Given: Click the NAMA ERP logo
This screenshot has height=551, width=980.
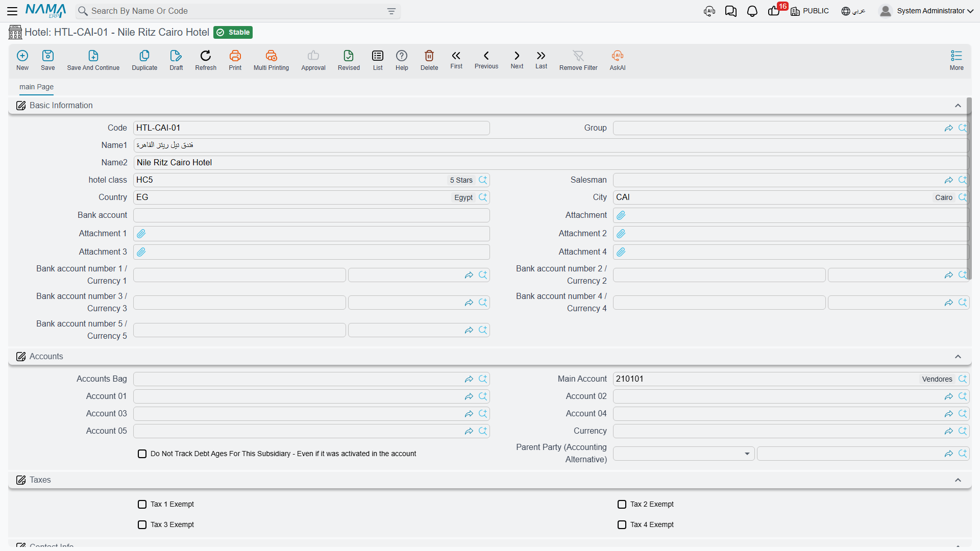Looking at the screenshot, I should [46, 11].
